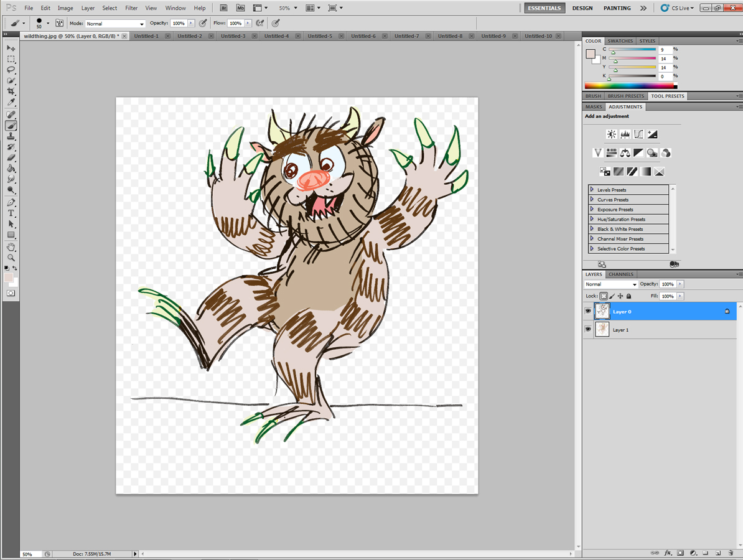The height and width of the screenshot is (560, 743).
Task: Select the History Brush tool
Action: point(11,147)
